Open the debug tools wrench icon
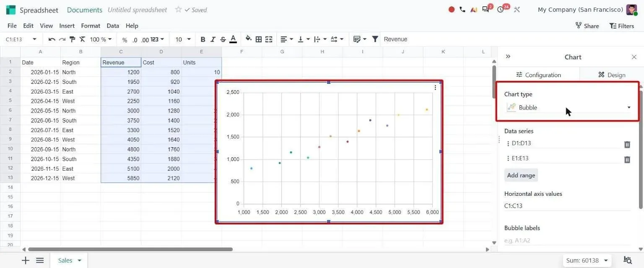This screenshot has width=644, height=268. pyautogui.click(x=517, y=9)
